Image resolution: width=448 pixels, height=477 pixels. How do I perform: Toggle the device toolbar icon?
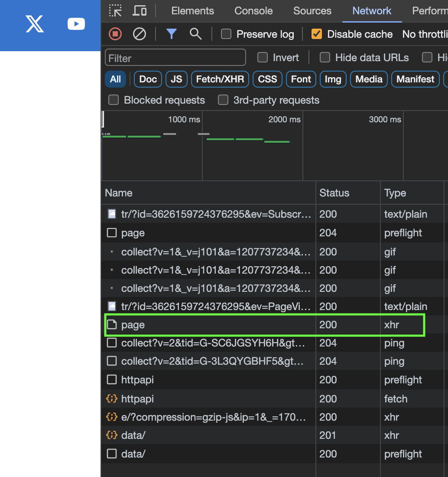[140, 11]
